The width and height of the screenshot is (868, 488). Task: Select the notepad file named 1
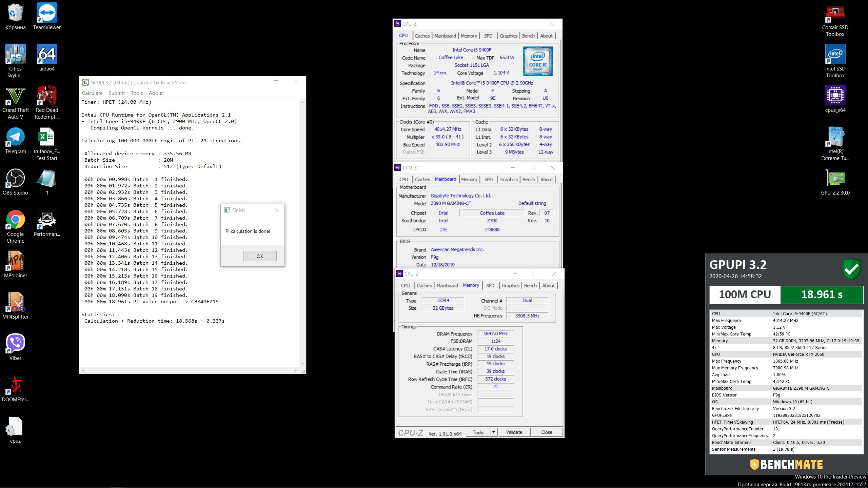tap(47, 182)
